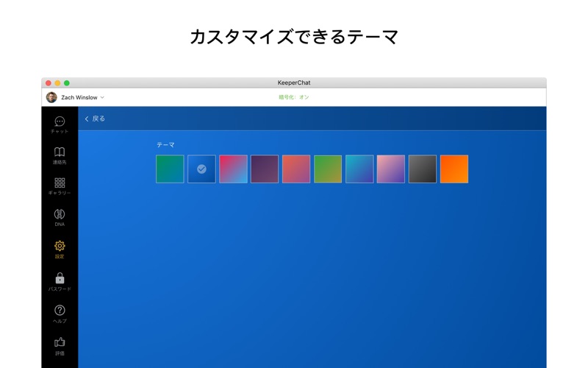Expand the Zach Winslow account dropdown arrow

click(102, 97)
